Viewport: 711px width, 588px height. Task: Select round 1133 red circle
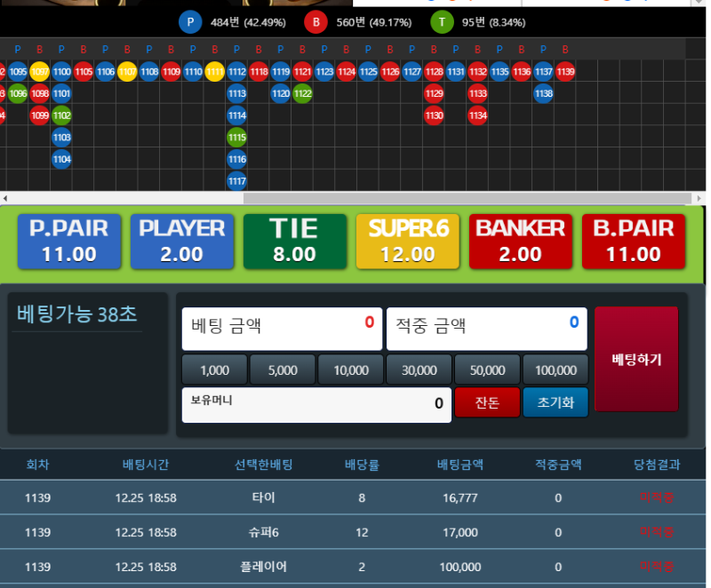pos(477,94)
